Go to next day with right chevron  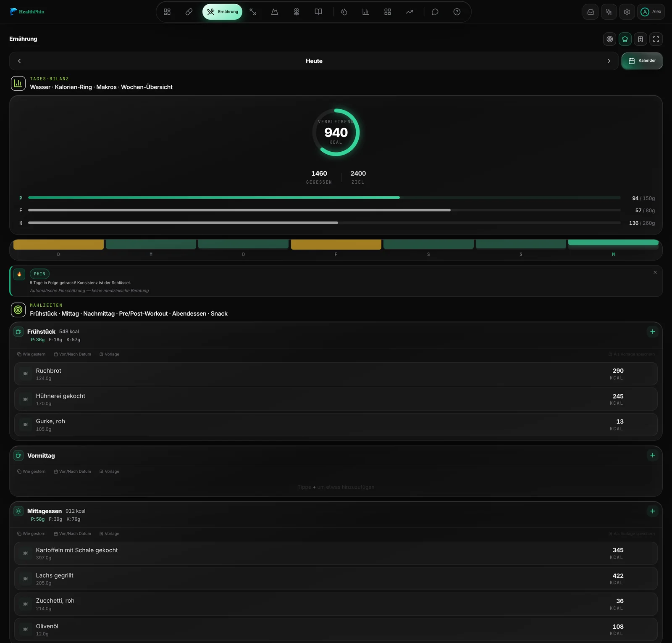tap(609, 61)
